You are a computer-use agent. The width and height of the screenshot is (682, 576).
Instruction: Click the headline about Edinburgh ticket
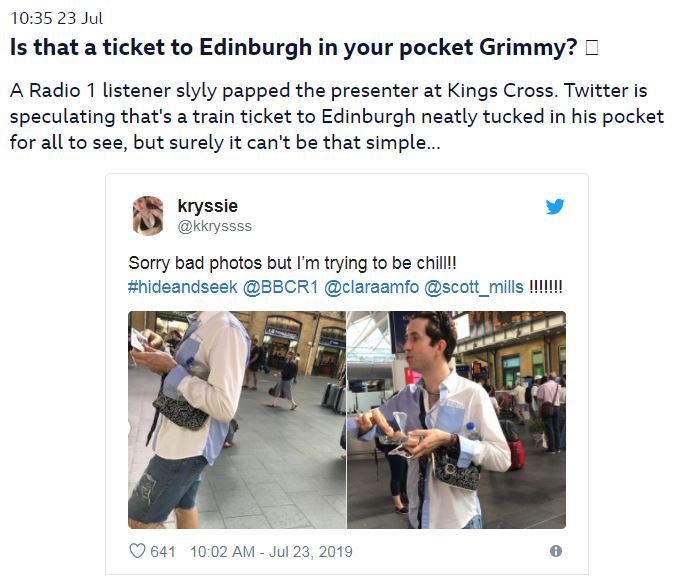294,47
